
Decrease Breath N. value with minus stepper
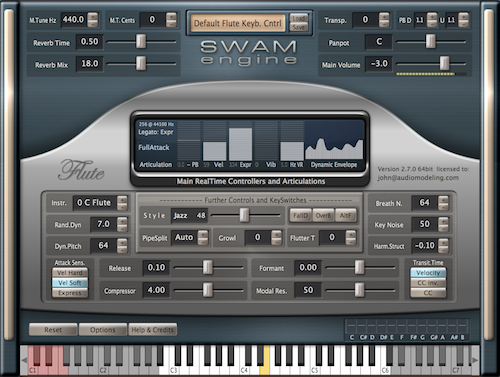click(x=443, y=206)
